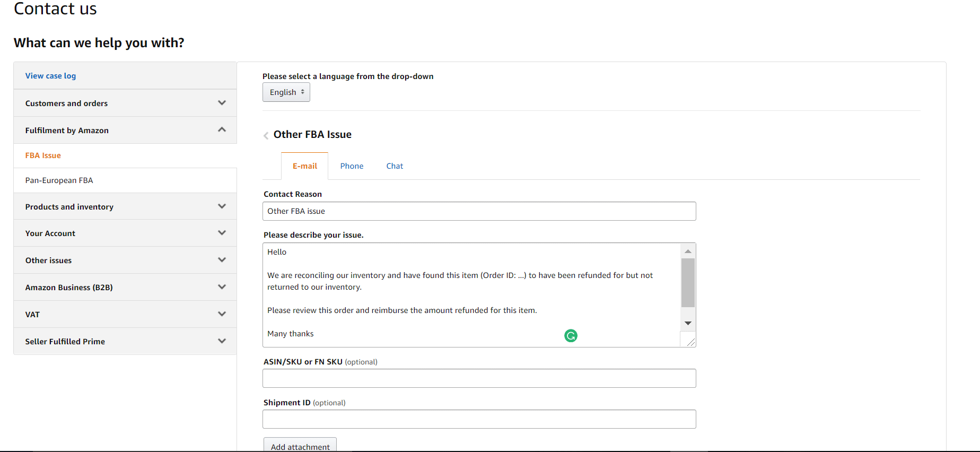Click the Customers and orders label

66,103
